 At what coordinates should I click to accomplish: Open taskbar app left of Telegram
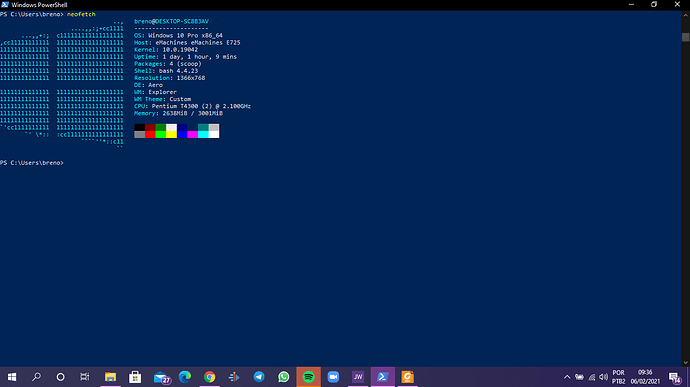pyautogui.click(x=234, y=377)
